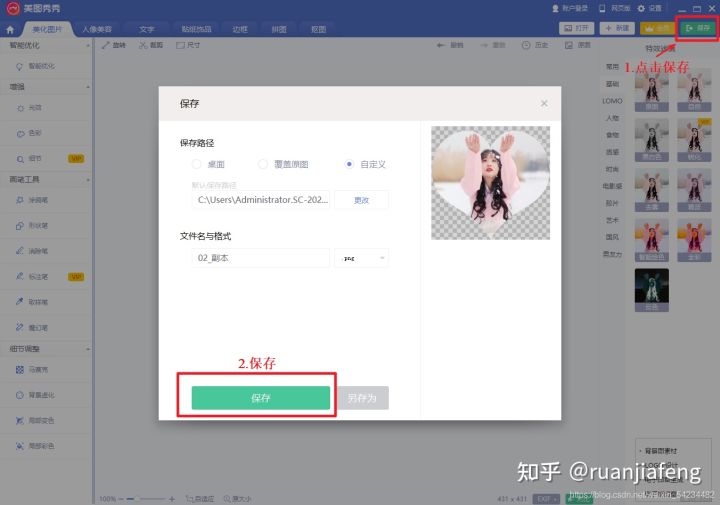Viewport: 720px width, 505px height.
Task: Click the 更改 button beside the path
Action: [361, 200]
